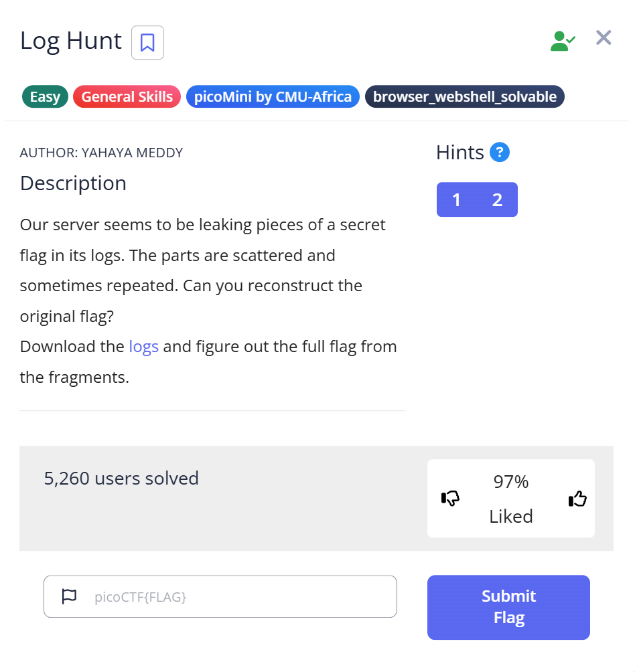Click the Log Hunt title text
Image resolution: width=635 pixels, height=672 pixels.
click(x=71, y=41)
